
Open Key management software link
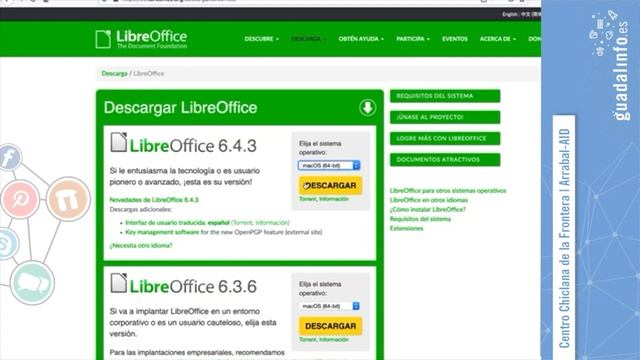click(162, 232)
